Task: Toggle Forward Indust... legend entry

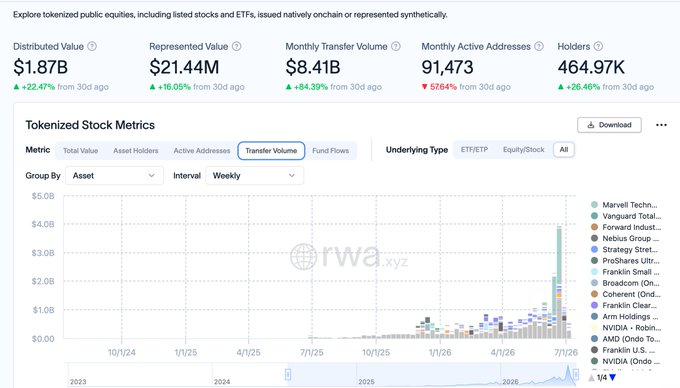Action: coord(626,227)
